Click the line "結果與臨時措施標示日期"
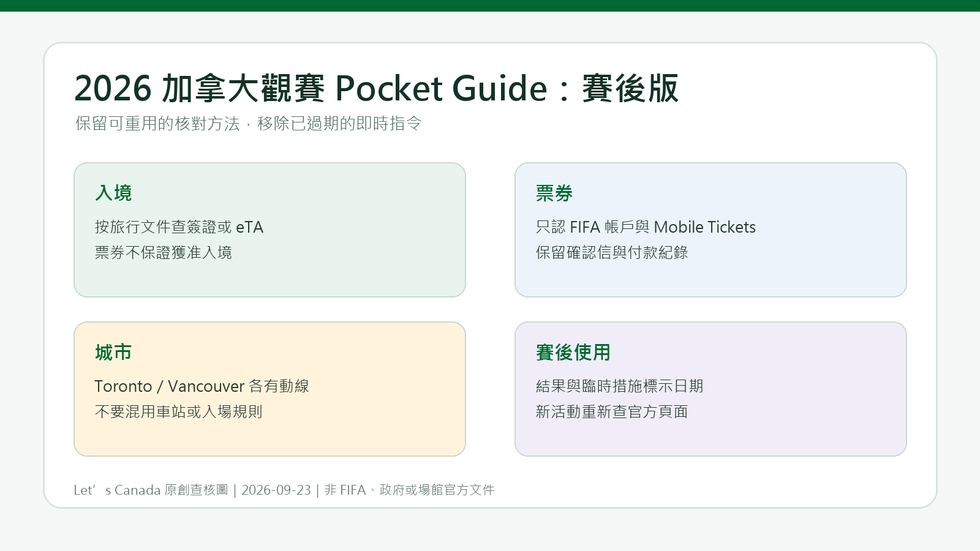Viewport: 980px width, 551px height. pyautogui.click(x=620, y=386)
